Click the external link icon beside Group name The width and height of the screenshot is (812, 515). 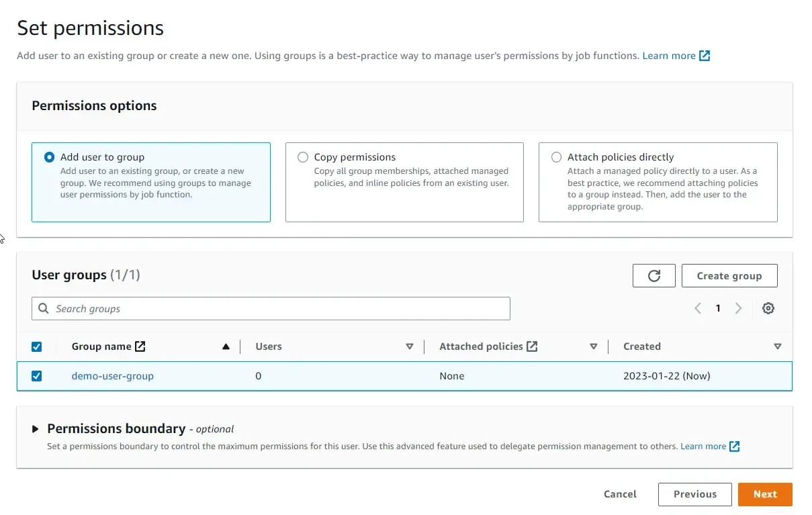[139, 346]
